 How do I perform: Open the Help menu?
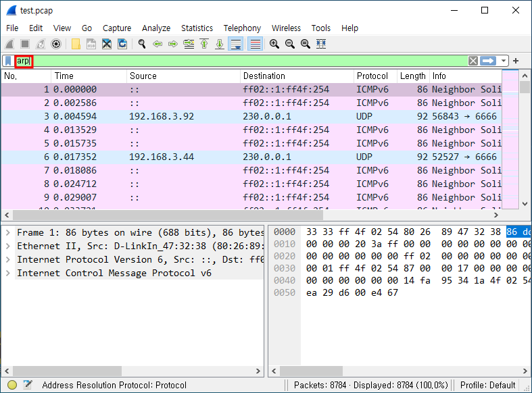[x=349, y=28]
